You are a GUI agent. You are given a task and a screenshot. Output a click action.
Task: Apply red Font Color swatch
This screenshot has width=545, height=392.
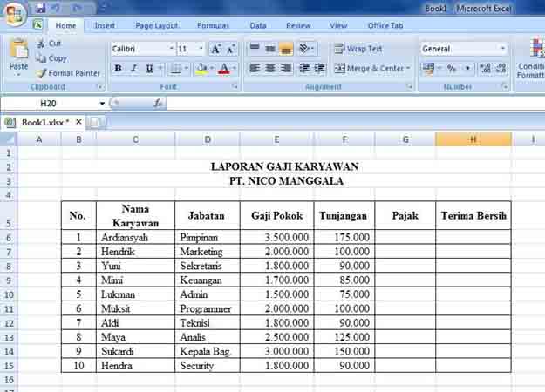[224, 69]
